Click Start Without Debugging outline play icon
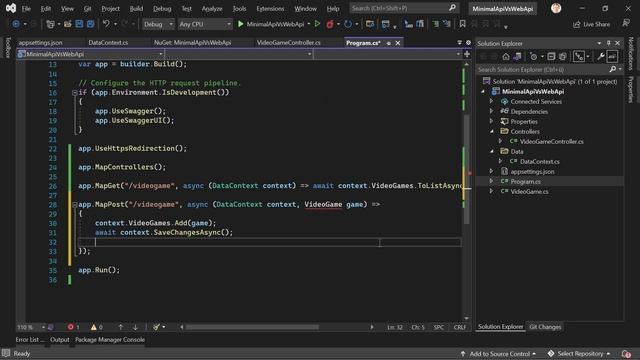 point(317,24)
